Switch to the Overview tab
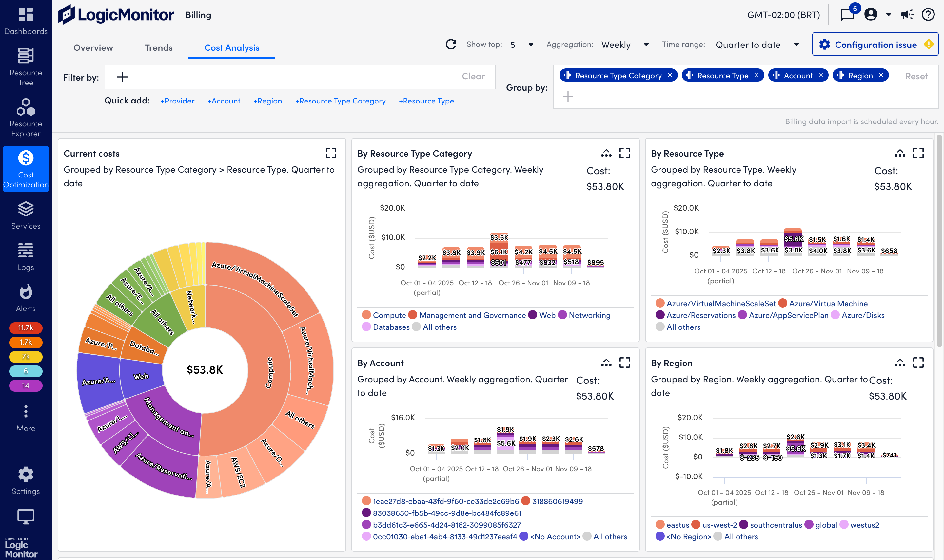The image size is (944, 560). [x=93, y=47]
